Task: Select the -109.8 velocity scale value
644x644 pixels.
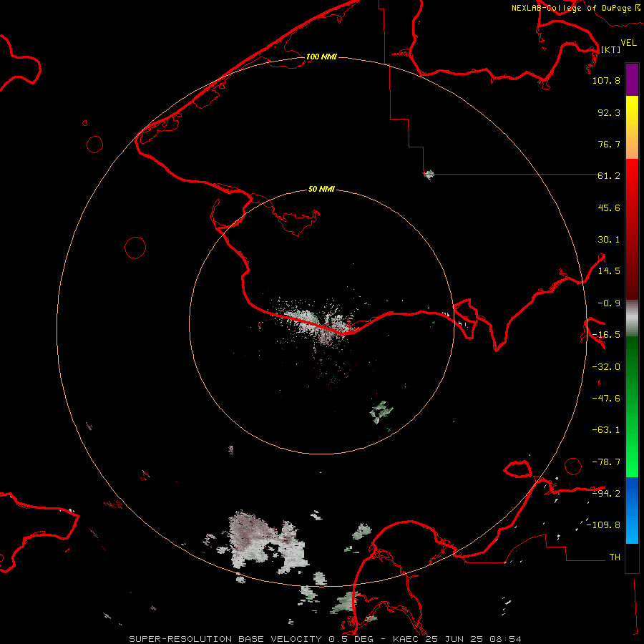Action: [604, 525]
